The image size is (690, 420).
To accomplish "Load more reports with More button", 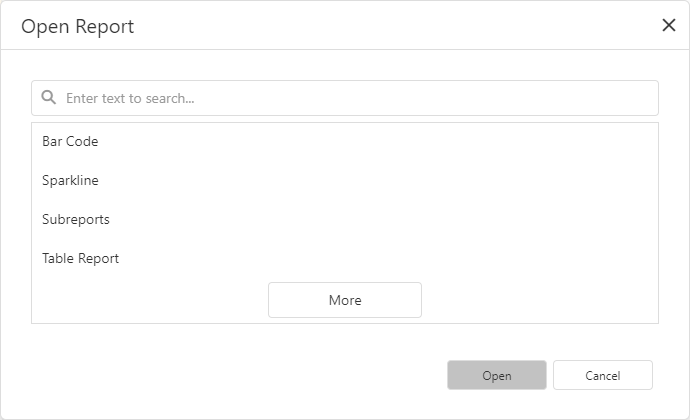I will coord(345,300).
